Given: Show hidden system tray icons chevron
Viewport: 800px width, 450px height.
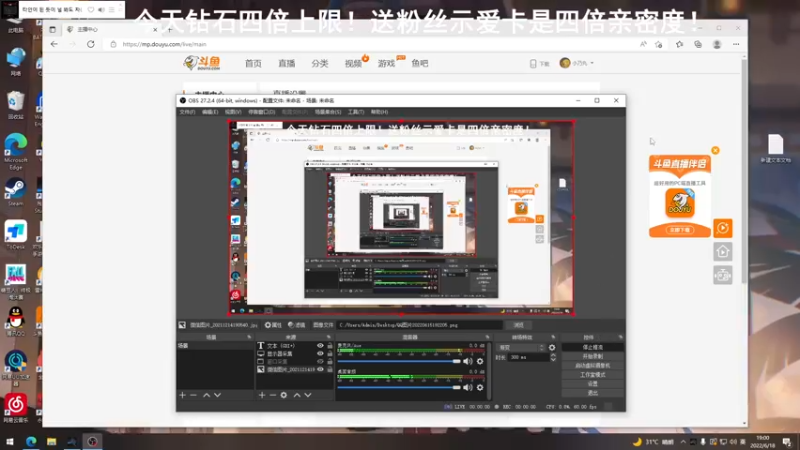Looking at the screenshot, I should click(x=683, y=442).
